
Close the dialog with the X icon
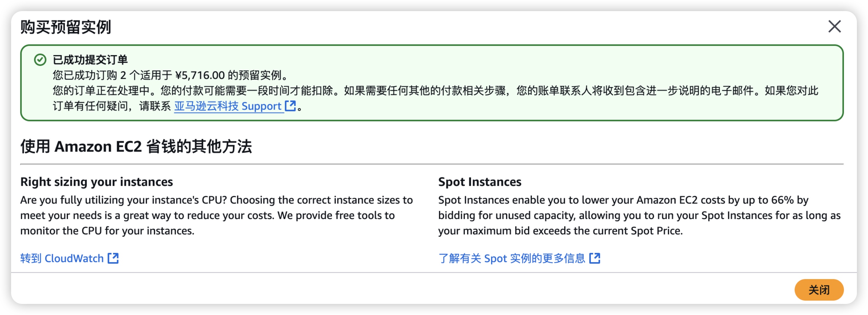(x=834, y=26)
